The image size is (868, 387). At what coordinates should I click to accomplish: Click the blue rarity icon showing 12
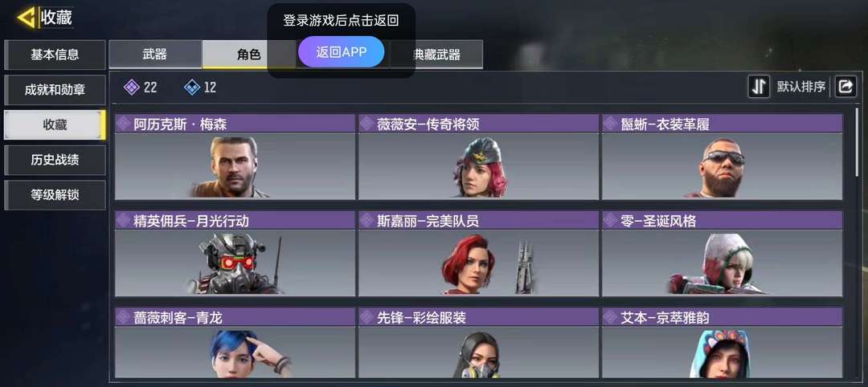click(192, 87)
